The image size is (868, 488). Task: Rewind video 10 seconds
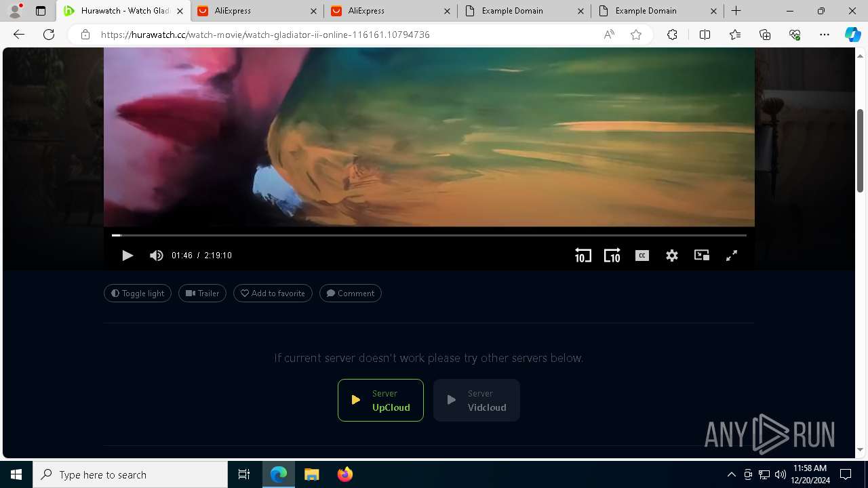coord(583,256)
